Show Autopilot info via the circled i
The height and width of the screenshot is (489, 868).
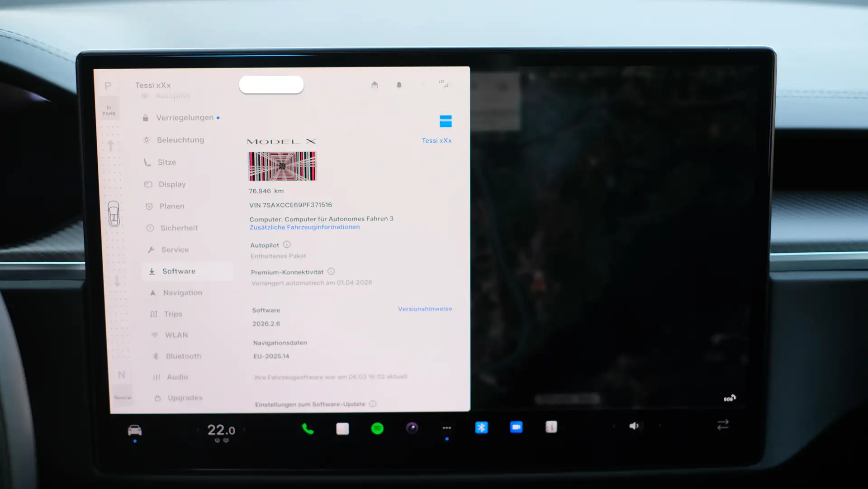(x=287, y=244)
